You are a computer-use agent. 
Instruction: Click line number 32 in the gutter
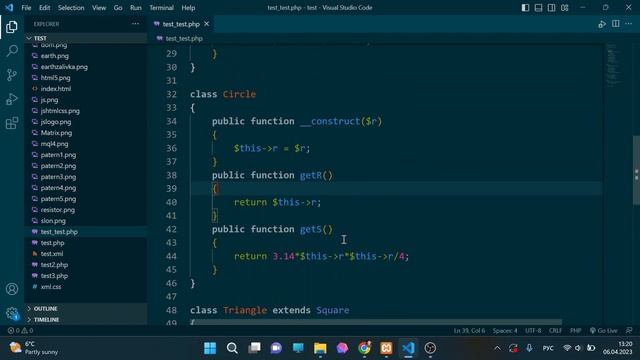pyautogui.click(x=171, y=94)
